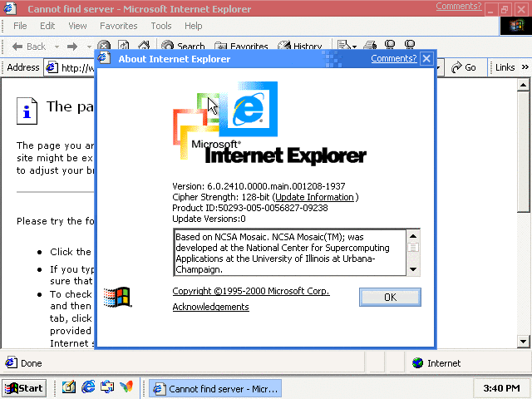Viewport: 532px width, 399px height.
Task: Click page scrollbar up arrow in browser
Action: [523, 85]
